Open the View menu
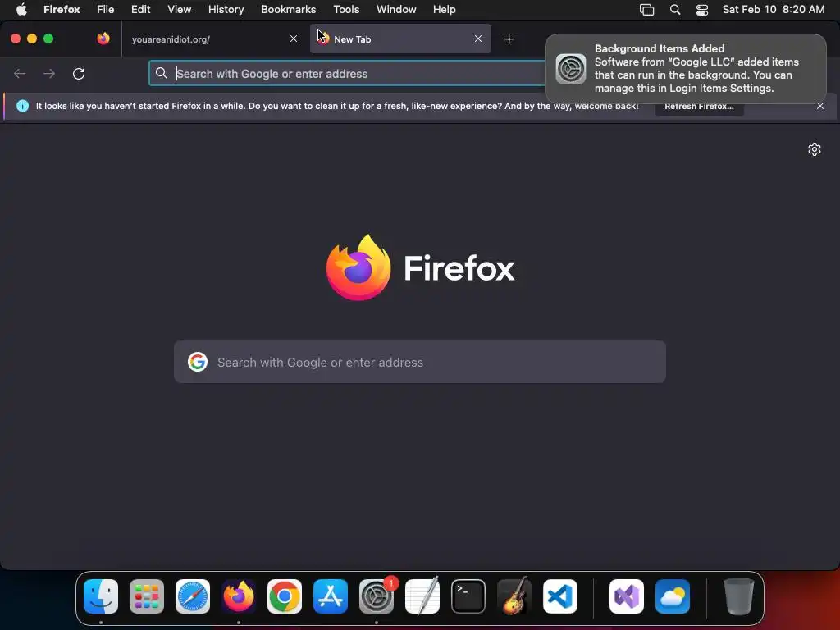The image size is (840, 630). (x=179, y=10)
